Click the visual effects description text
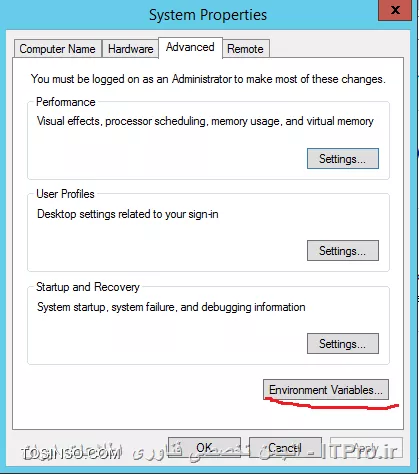This screenshot has height=475, width=419. point(205,121)
